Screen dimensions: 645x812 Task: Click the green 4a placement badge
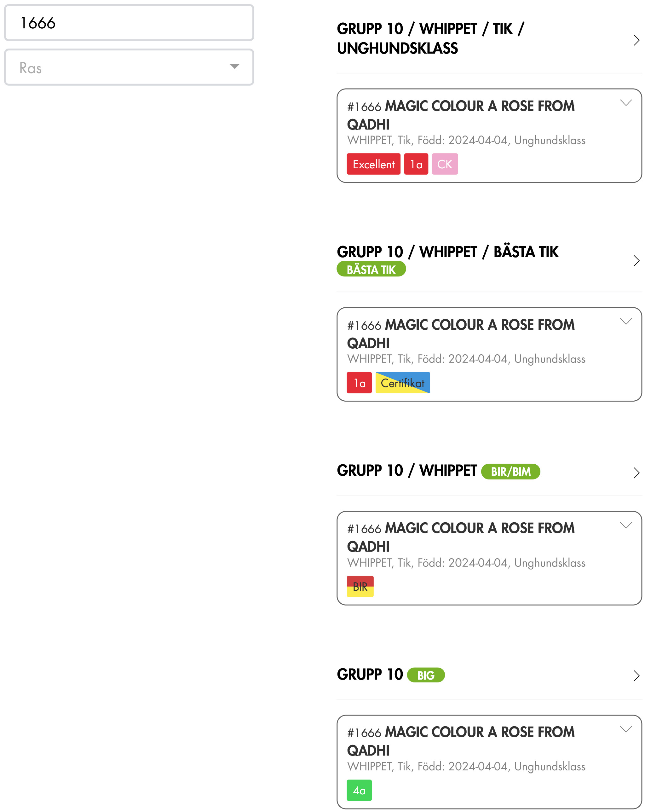click(359, 791)
